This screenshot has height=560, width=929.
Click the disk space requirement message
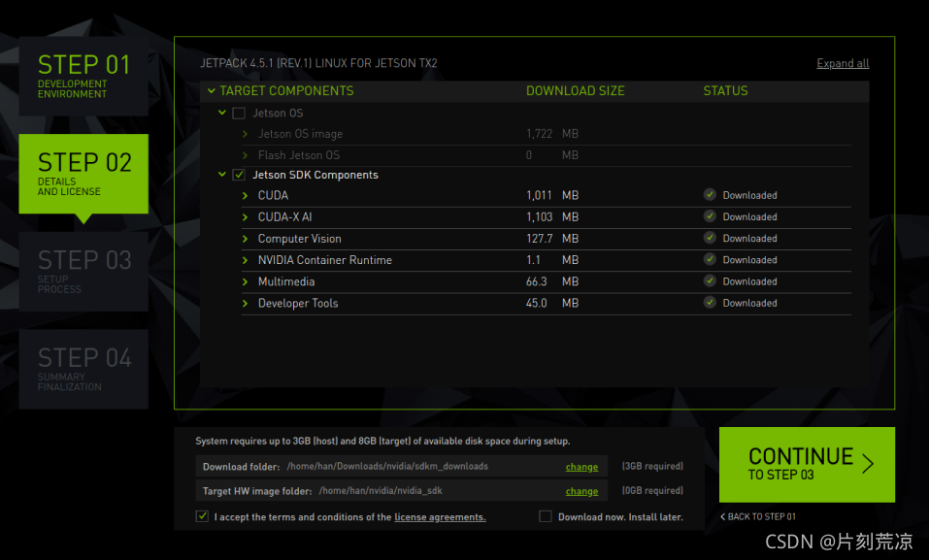click(382, 441)
